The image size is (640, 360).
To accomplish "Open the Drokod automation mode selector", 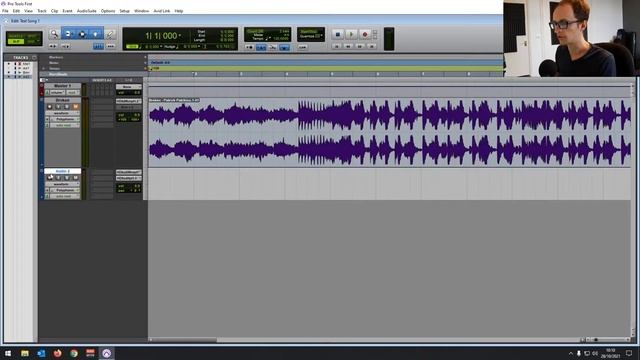I will pyautogui.click(x=65, y=125).
